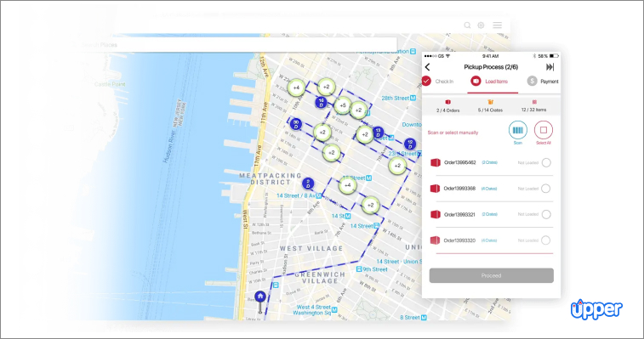Viewport: 644px width, 339px height.
Task: Select the blue 2D stop marker
Action: point(308,184)
